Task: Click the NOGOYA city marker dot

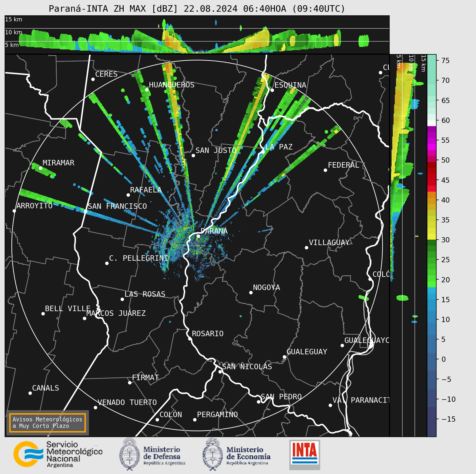Action: pos(251,292)
